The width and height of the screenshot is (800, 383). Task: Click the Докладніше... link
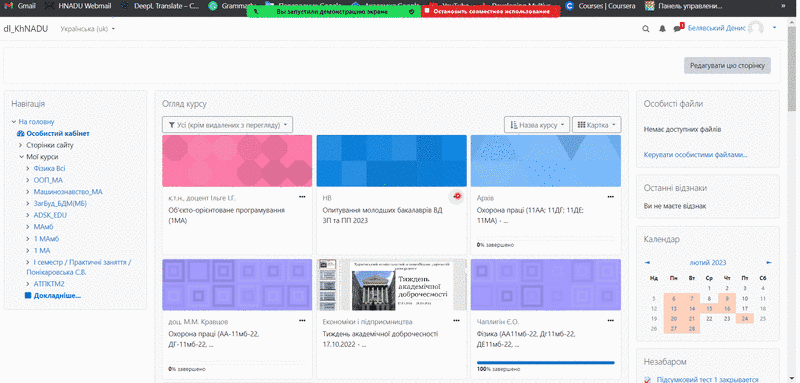click(x=57, y=295)
